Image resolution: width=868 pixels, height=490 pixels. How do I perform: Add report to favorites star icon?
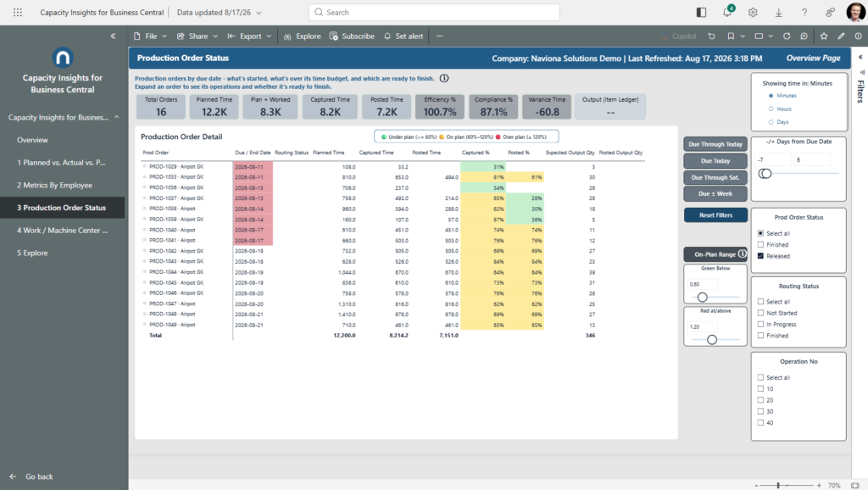click(824, 36)
